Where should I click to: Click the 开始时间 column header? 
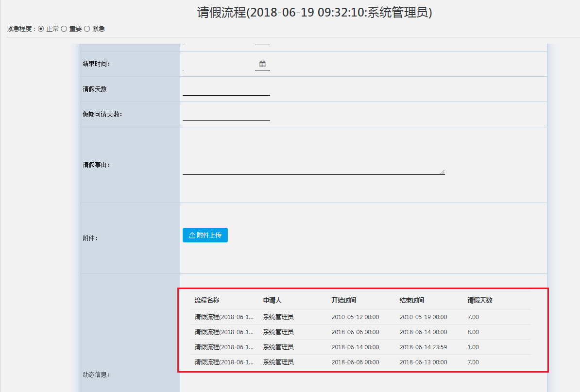point(343,300)
